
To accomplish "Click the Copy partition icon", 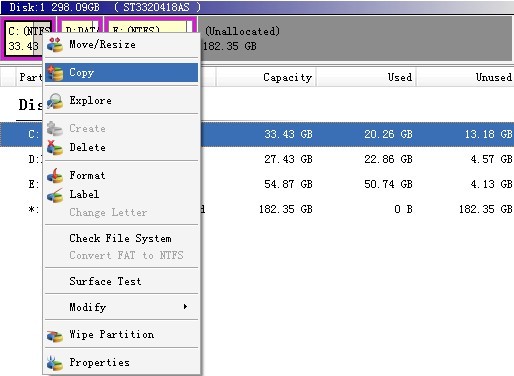I will [55, 73].
